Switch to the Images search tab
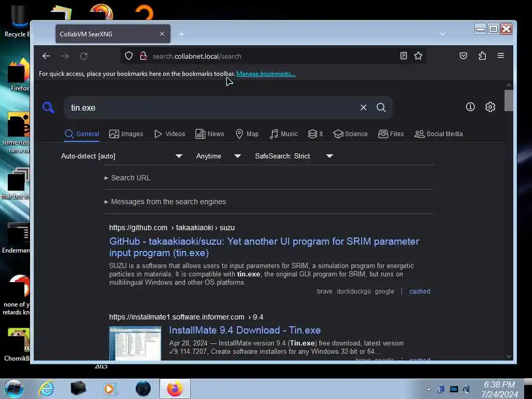 click(x=126, y=134)
